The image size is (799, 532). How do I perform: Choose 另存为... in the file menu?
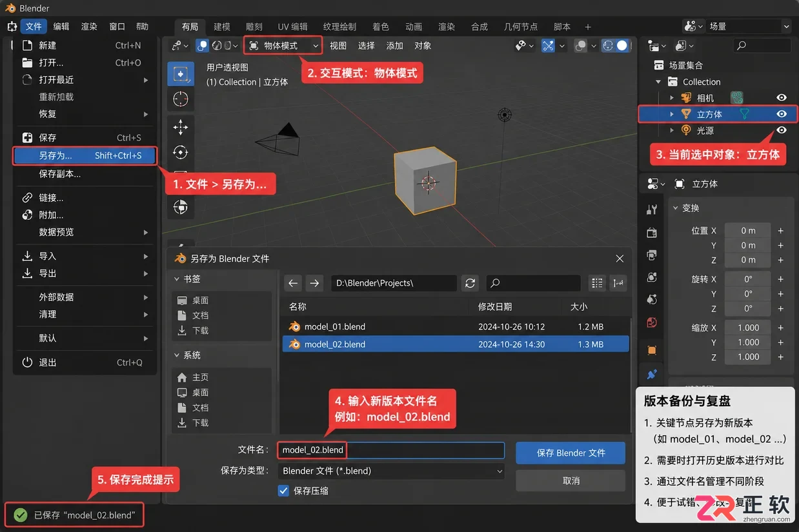85,155
